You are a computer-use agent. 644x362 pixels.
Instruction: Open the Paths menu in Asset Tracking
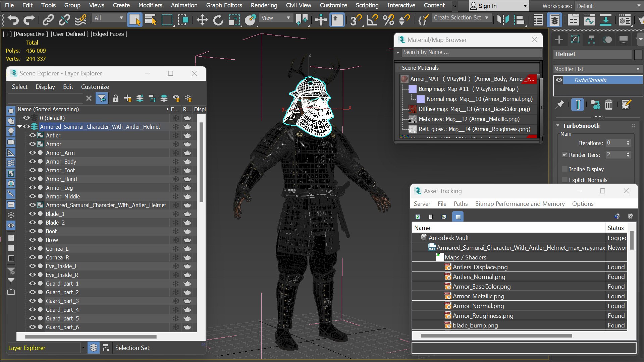461,204
